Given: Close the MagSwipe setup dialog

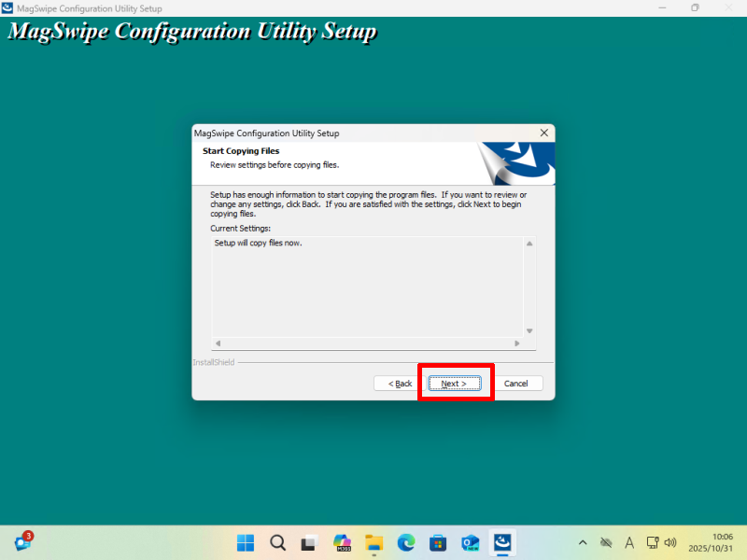Looking at the screenshot, I should point(543,133).
